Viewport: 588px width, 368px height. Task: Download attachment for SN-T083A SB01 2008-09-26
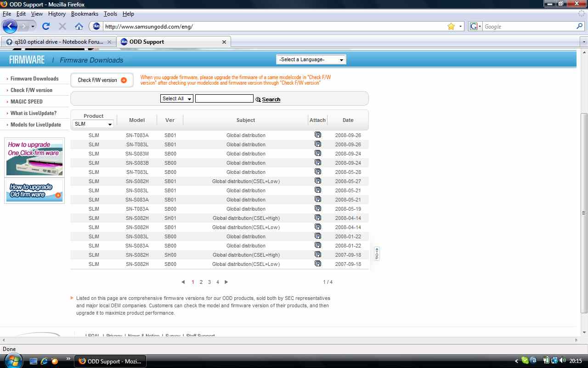tap(318, 135)
